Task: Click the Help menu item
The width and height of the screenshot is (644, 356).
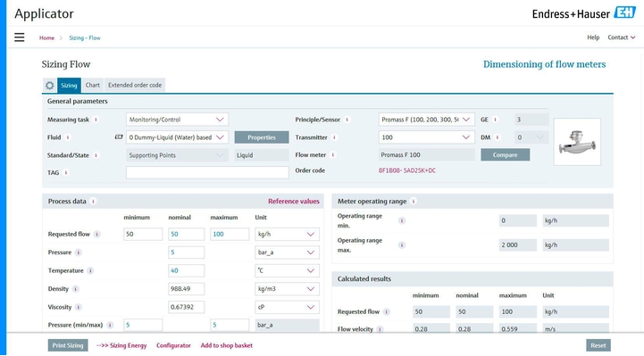Action: [593, 37]
